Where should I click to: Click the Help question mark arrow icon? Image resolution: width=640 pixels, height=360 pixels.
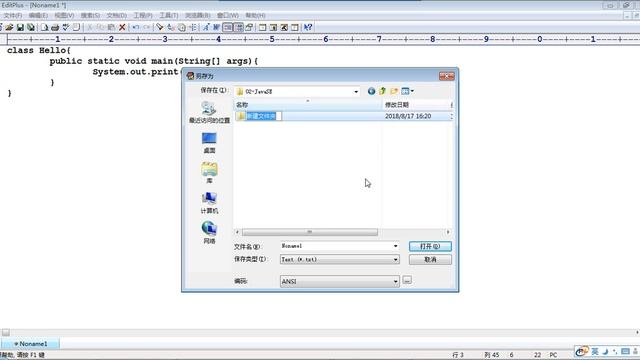(308, 27)
